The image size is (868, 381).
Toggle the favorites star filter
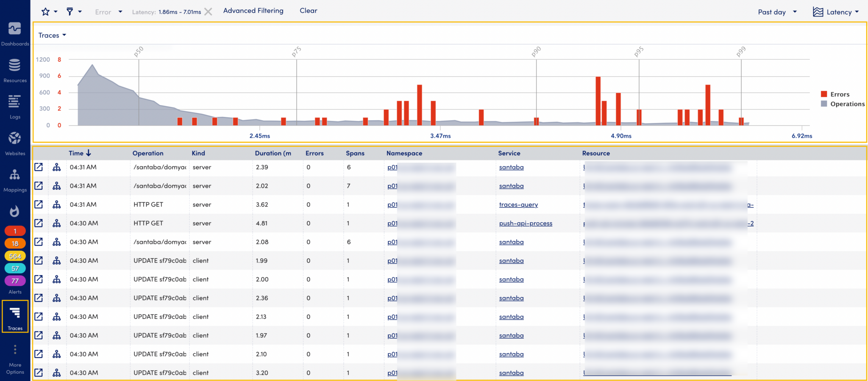click(x=45, y=11)
